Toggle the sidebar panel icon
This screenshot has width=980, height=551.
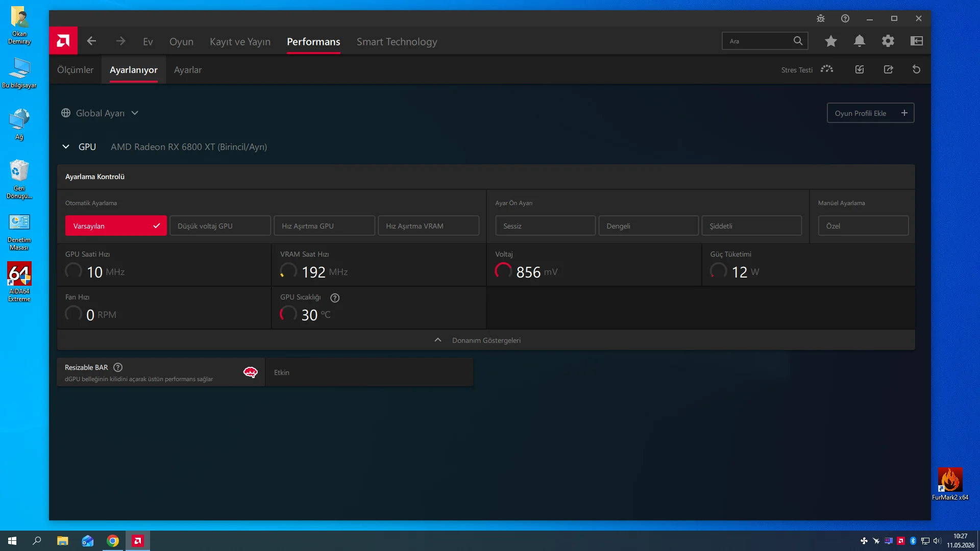pyautogui.click(x=917, y=41)
